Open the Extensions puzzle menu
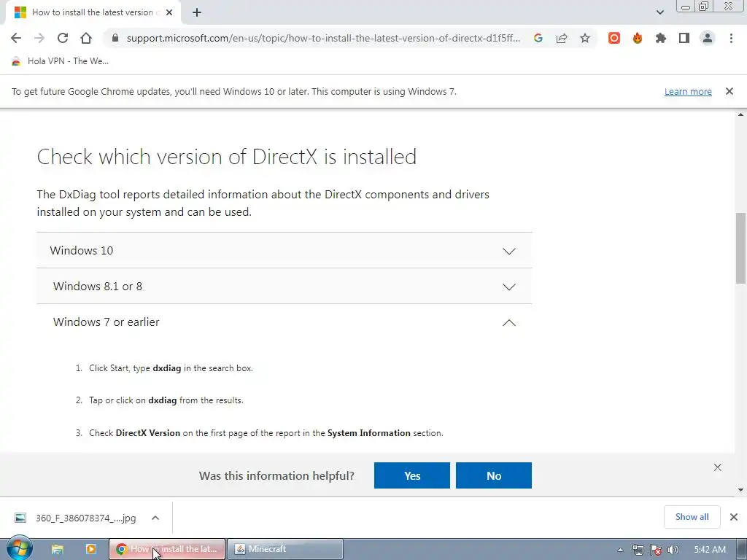The width and height of the screenshot is (747, 560). click(661, 38)
